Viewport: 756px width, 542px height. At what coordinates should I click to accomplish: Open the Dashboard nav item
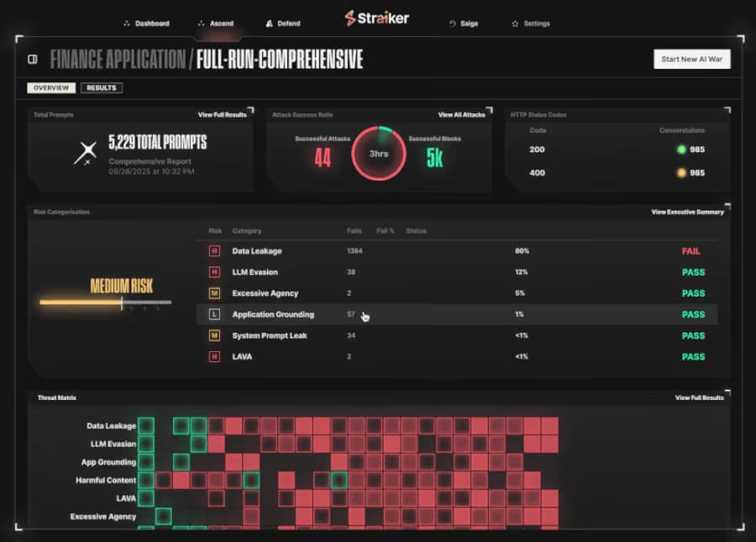(x=146, y=24)
